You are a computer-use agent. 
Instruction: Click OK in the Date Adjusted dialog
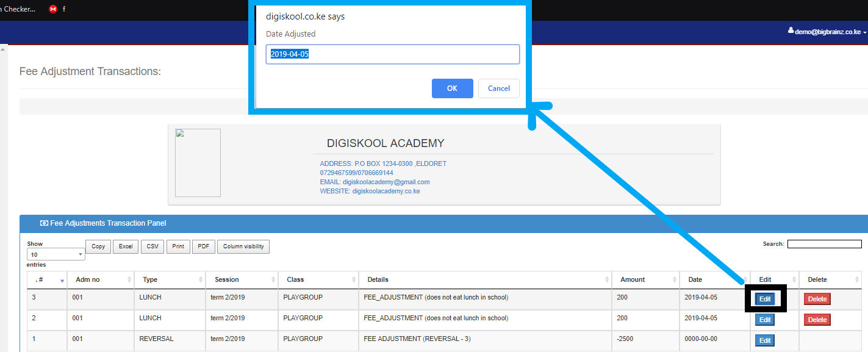[x=452, y=88]
